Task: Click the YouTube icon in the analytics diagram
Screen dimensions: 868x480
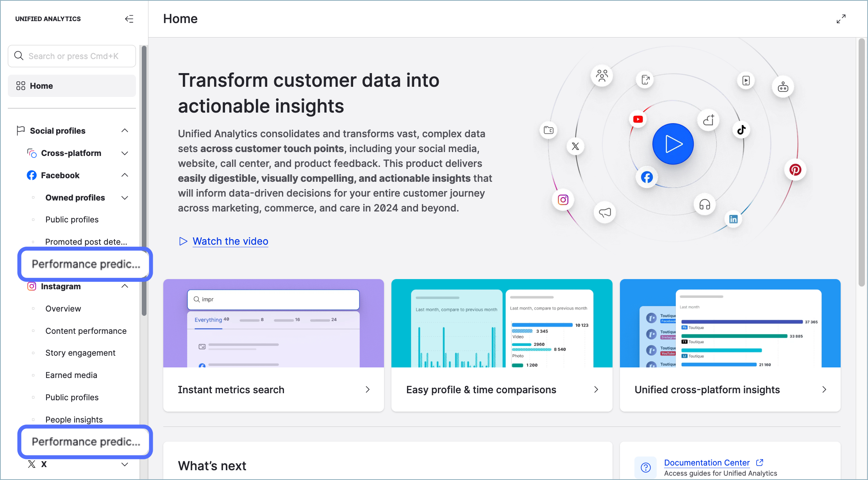Action: pos(638,119)
